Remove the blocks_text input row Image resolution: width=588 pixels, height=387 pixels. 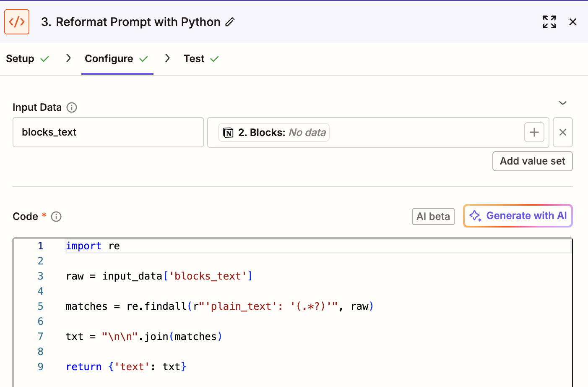click(x=562, y=133)
